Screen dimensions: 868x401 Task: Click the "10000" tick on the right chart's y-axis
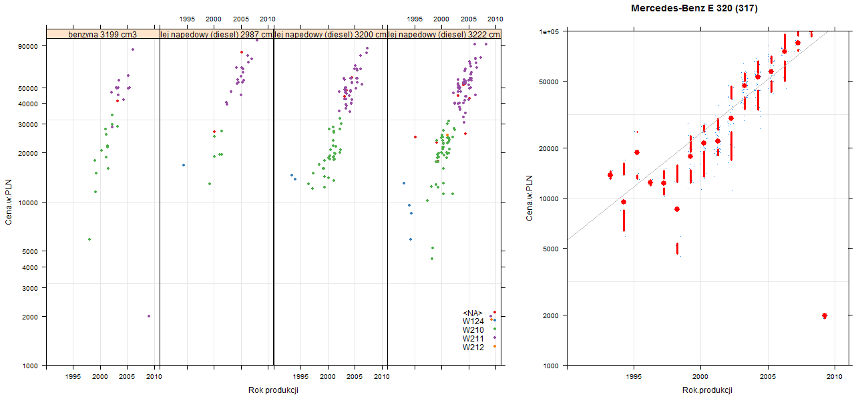tap(548, 198)
